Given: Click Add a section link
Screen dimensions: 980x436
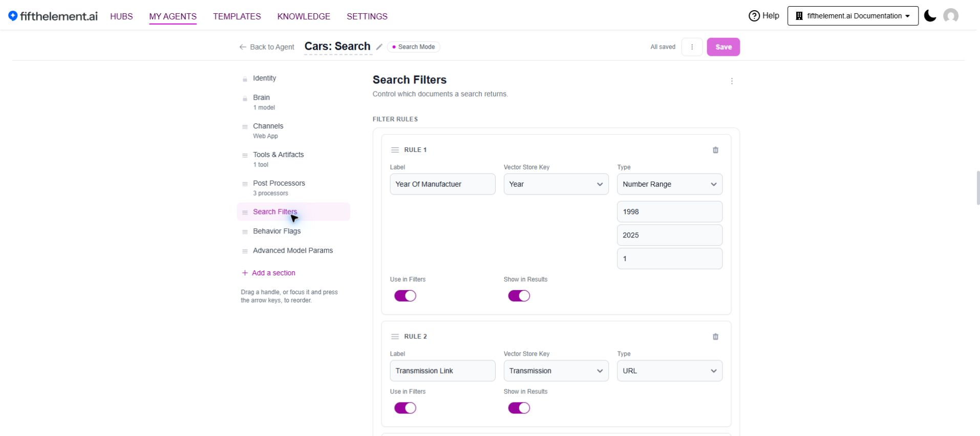Looking at the screenshot, I should pyautogui.click(x=268, y=273).
